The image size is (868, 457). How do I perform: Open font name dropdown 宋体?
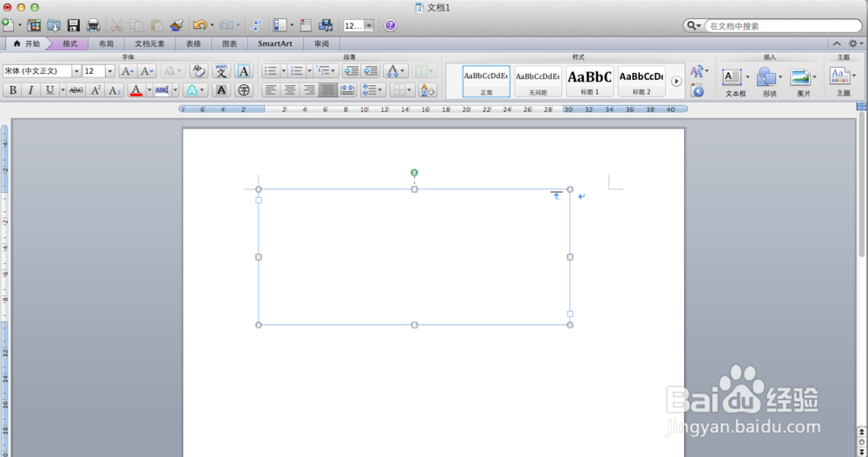coord(76,71)
